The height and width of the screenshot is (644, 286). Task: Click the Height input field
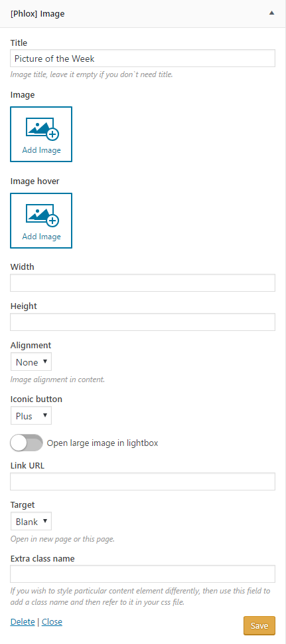(143, 322)
